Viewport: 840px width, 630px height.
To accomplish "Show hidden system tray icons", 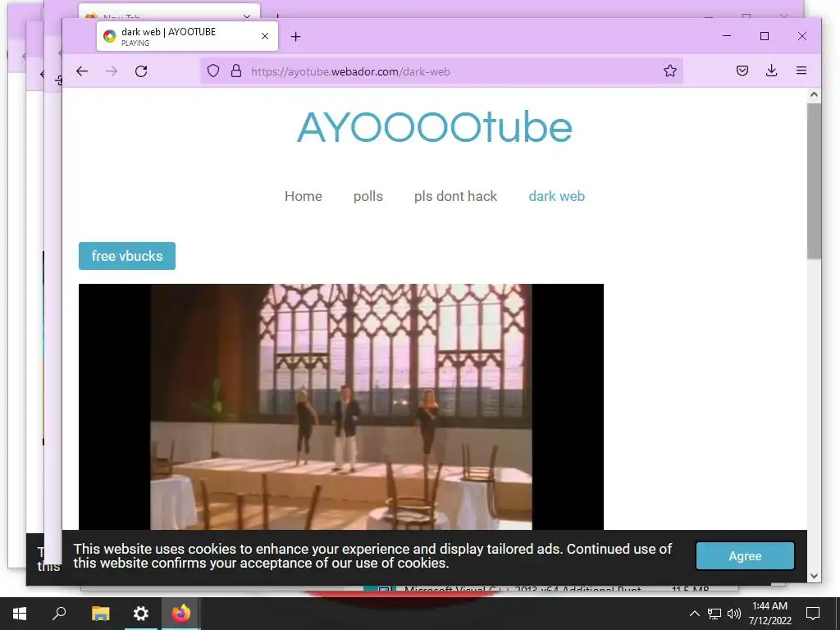I will 694,614.
